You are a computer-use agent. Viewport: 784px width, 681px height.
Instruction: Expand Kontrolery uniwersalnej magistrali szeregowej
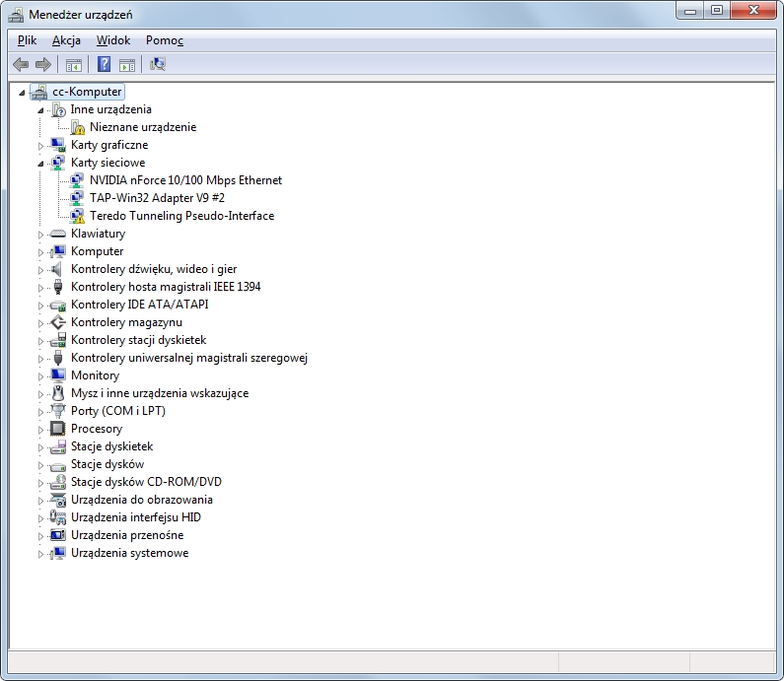(40, 359)
